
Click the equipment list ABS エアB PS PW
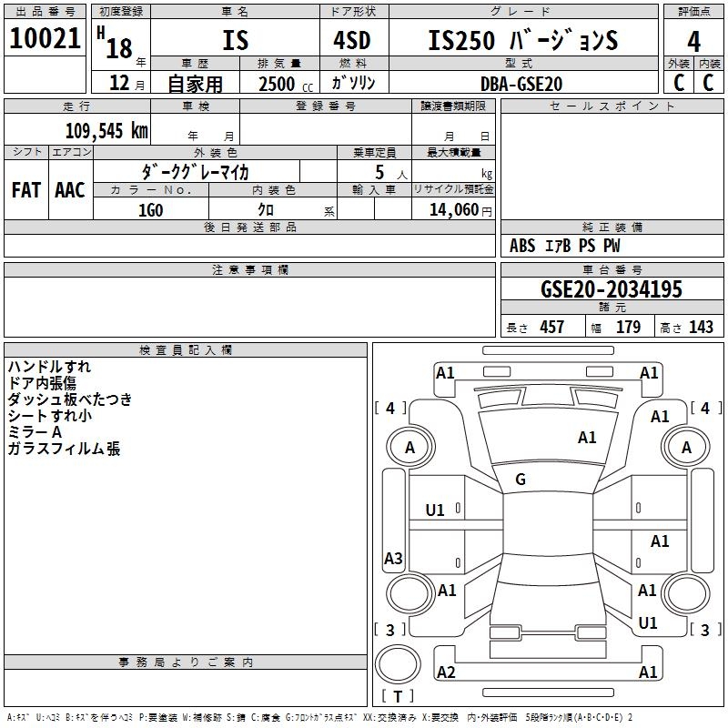tap(564, 246)
